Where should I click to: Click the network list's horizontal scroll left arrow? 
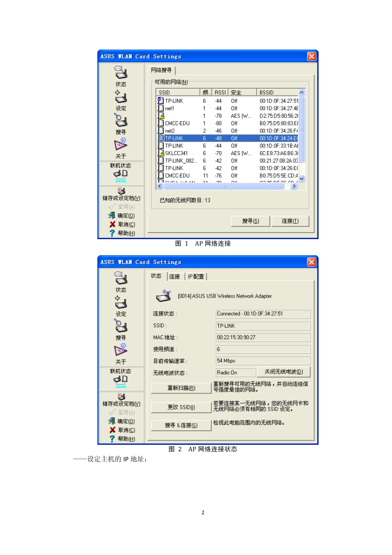160,186
